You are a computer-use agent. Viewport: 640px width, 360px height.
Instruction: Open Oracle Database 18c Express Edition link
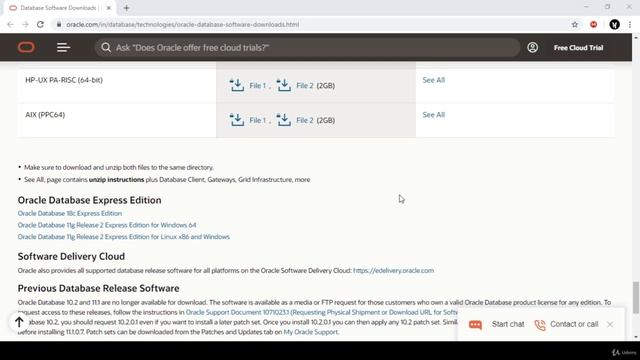tap(69, 213)
